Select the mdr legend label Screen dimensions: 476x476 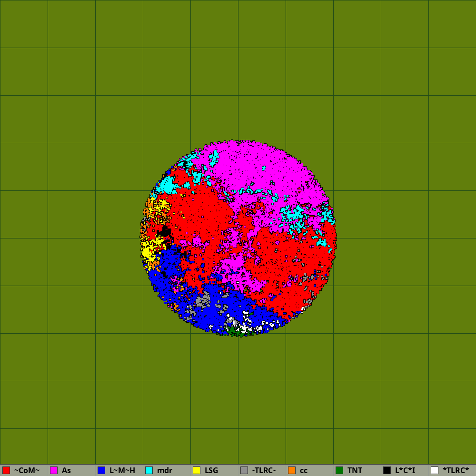pyautogui.click(x=165, y=471)
